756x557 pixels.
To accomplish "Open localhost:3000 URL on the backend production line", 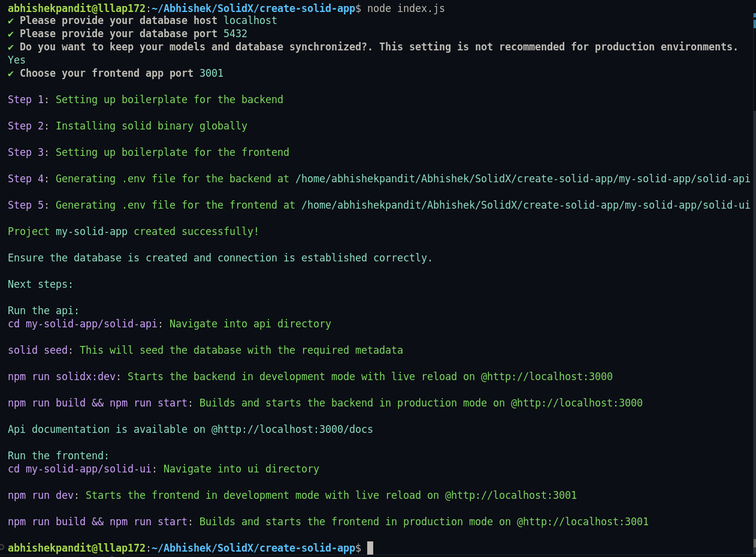I will point(577,403).
